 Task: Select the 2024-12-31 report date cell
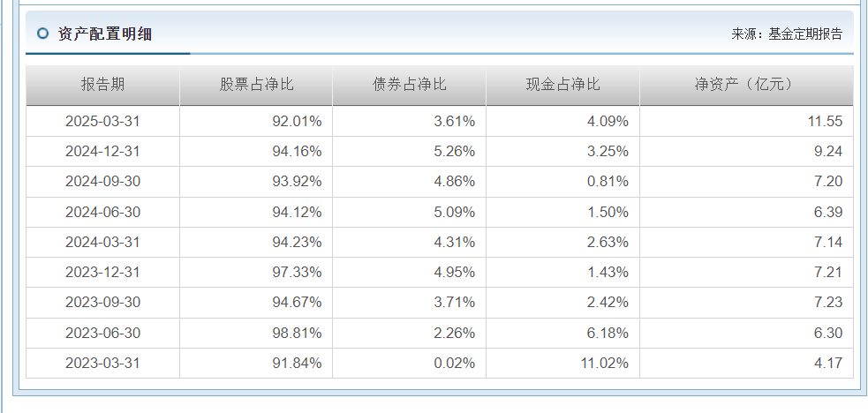pos(102,151)
